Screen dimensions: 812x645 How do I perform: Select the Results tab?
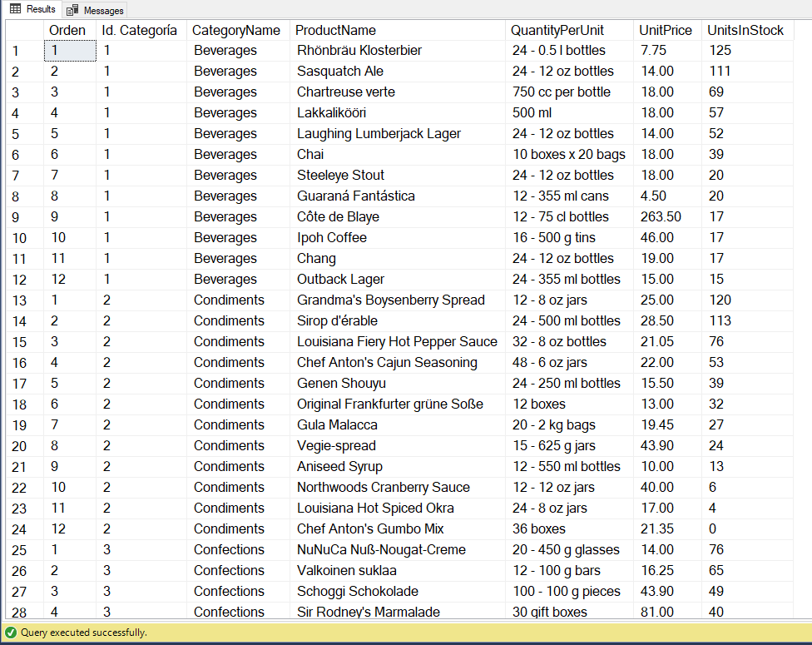[32, 9]
